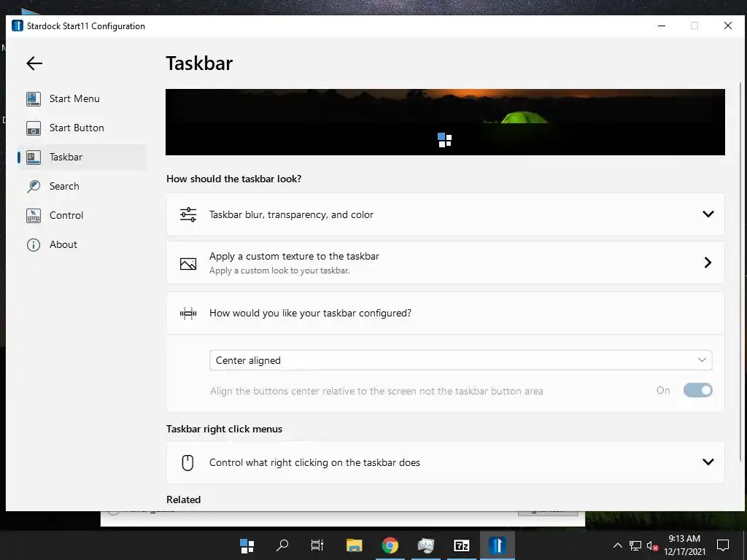This screenshot has height=560, width=747.
Task: Toggle align buttons relative to screen switch
Action: [698, 391]
